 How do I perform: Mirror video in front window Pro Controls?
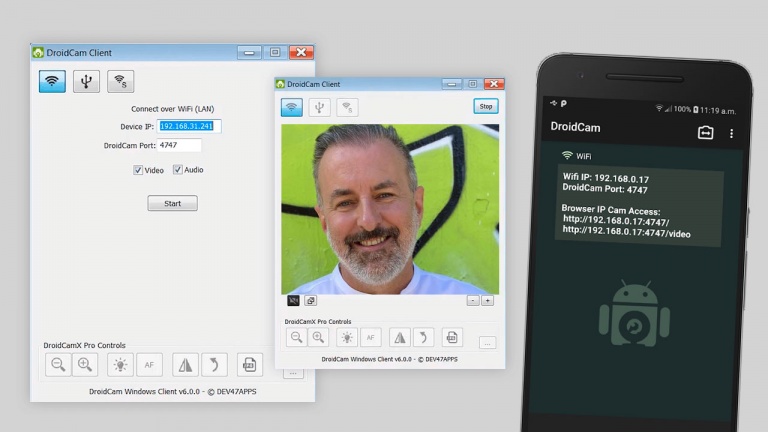click(x=400, y=337)
